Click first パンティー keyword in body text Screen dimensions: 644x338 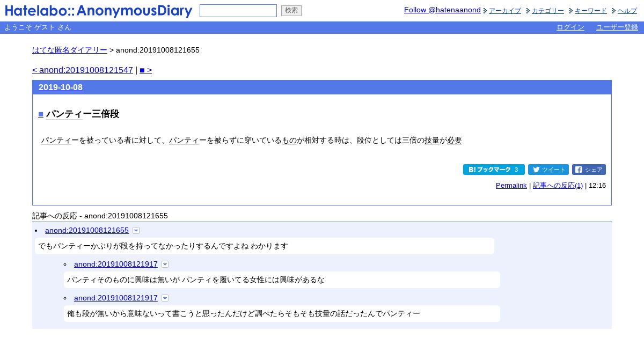(56, 141)
